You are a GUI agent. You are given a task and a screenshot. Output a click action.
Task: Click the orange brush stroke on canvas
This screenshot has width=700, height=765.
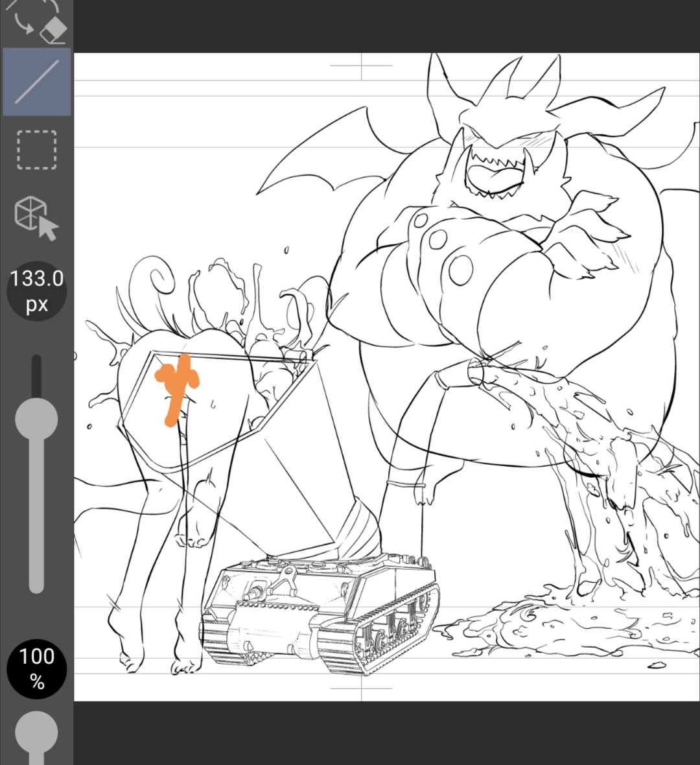[x=175, y=386]
